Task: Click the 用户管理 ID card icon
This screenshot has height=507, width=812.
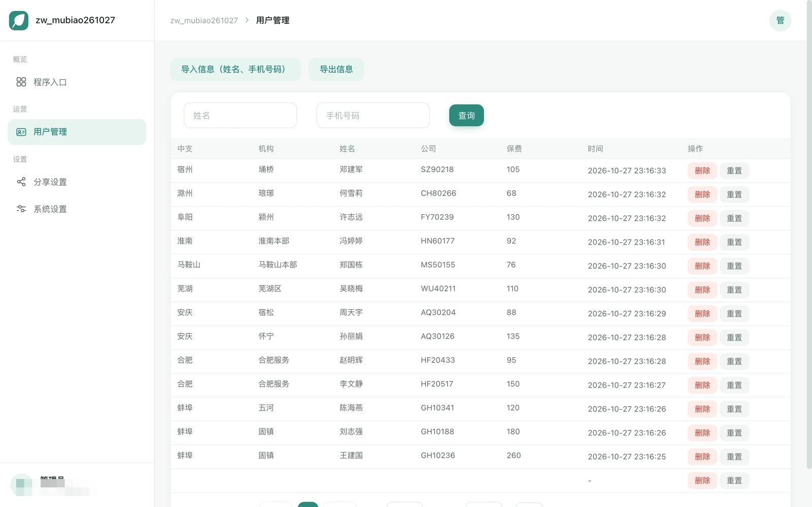Action: point(21,132)
